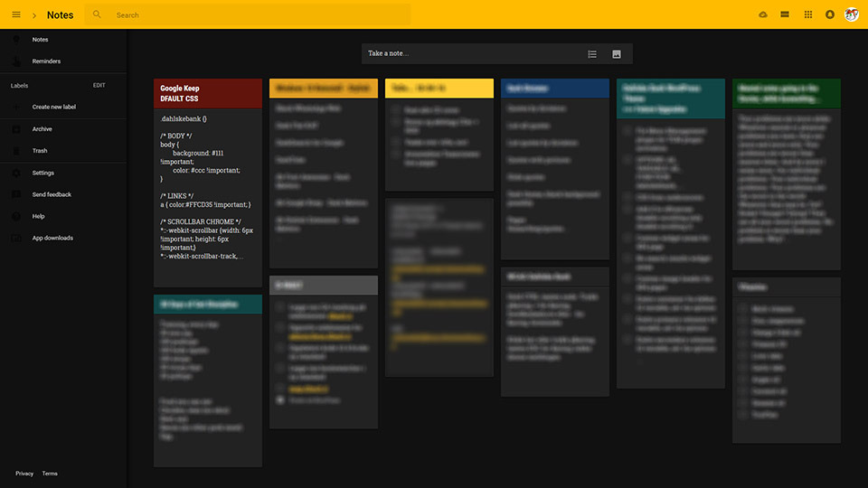The height and width of the screenshot is (488, 868).
Task: Click the "/* LINKS */" line in CSS note
Action: point(177,196)
